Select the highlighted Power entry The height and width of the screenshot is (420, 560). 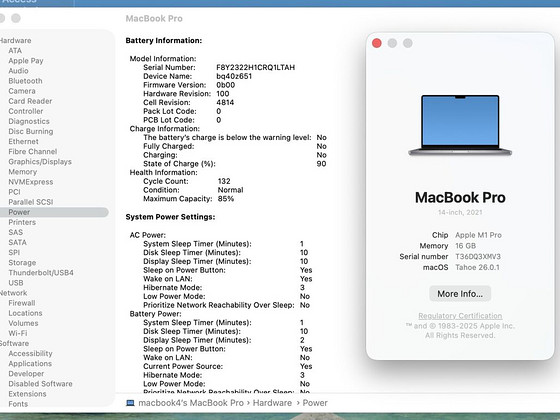[x=54, y=212]
